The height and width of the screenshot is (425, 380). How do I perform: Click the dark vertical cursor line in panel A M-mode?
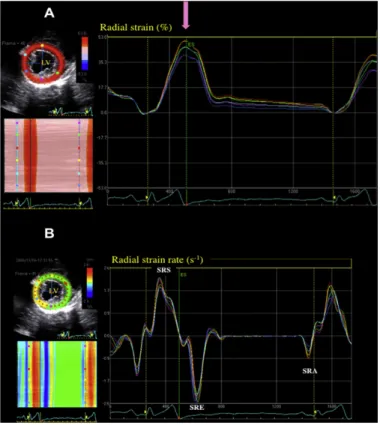click(31, 156)
